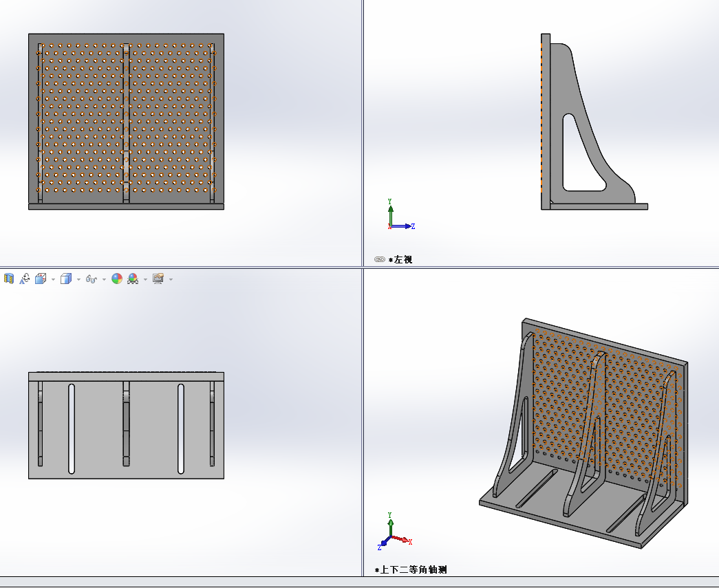Click the View Settings monitor icon
Image resolution: width=719 pixels, height=588 pixels.
point(158,279)
